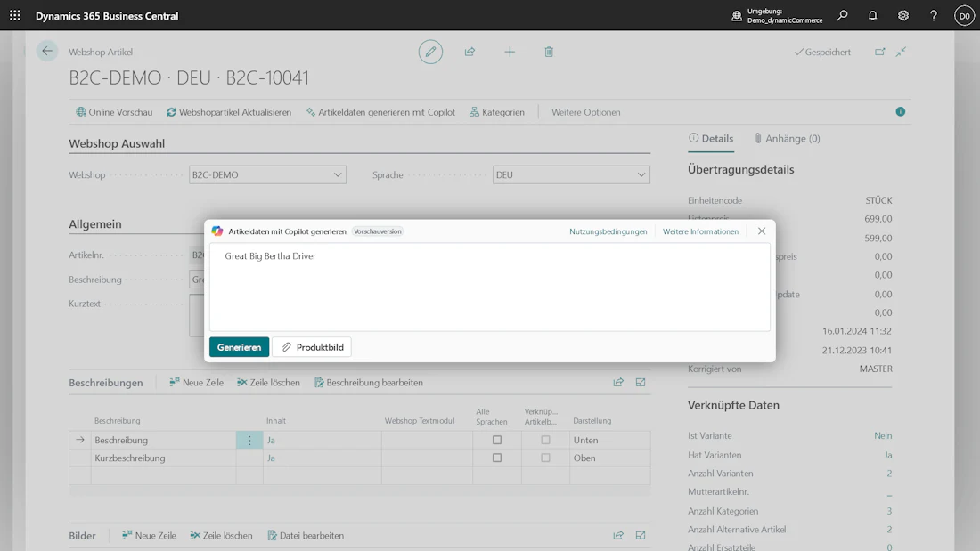Click Zeile löschen in Bilder
Viewport: 980px width, 551px height.
(x=221, y=535)
